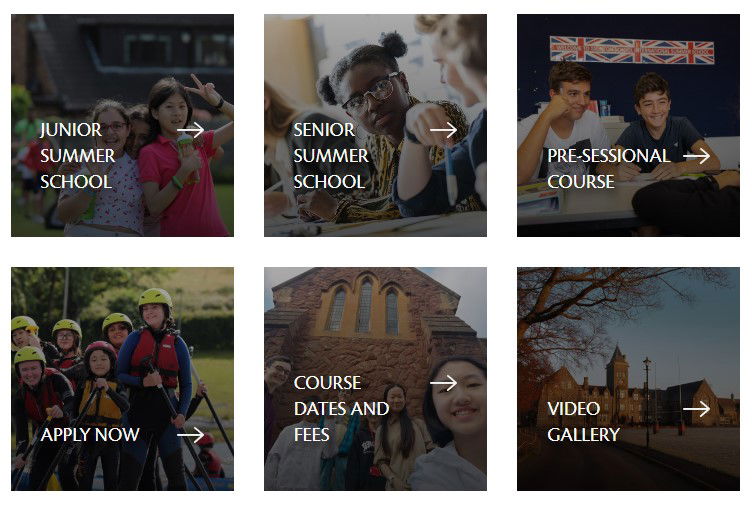Click the arrow beside Senior Summer School
Image resolution: width=752 pixels, height=505 pixels.
coord(444,129)
